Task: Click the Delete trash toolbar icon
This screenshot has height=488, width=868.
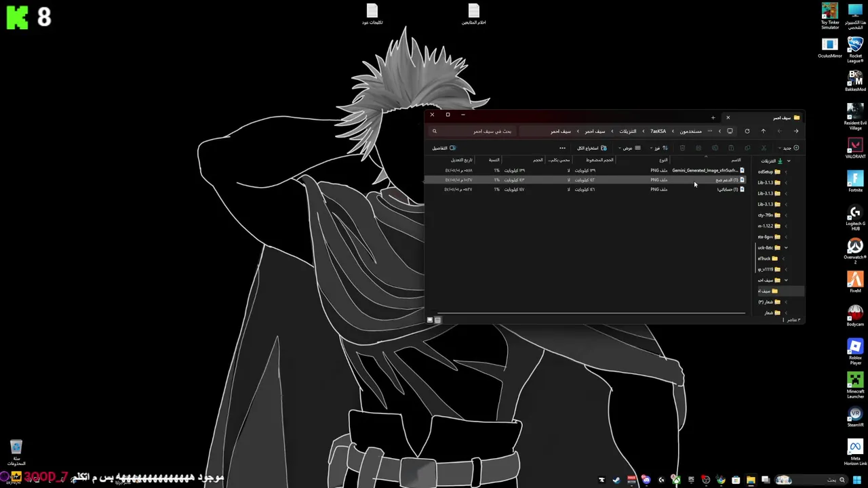Action: [x=682, y=148]
